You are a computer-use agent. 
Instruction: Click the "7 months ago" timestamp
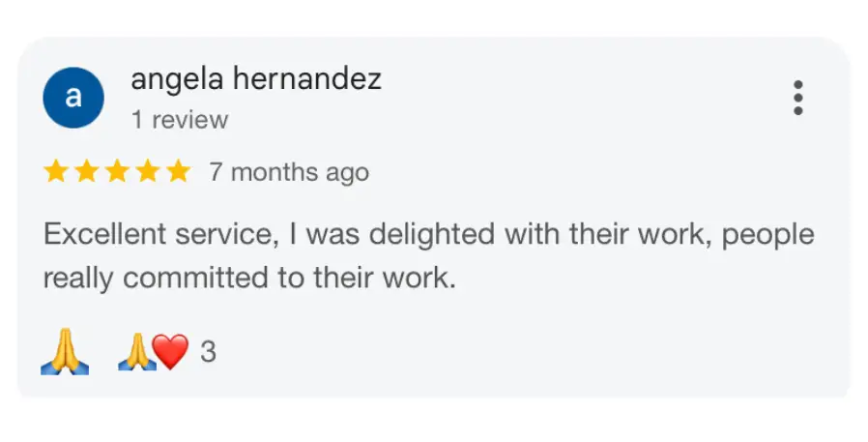289,172
